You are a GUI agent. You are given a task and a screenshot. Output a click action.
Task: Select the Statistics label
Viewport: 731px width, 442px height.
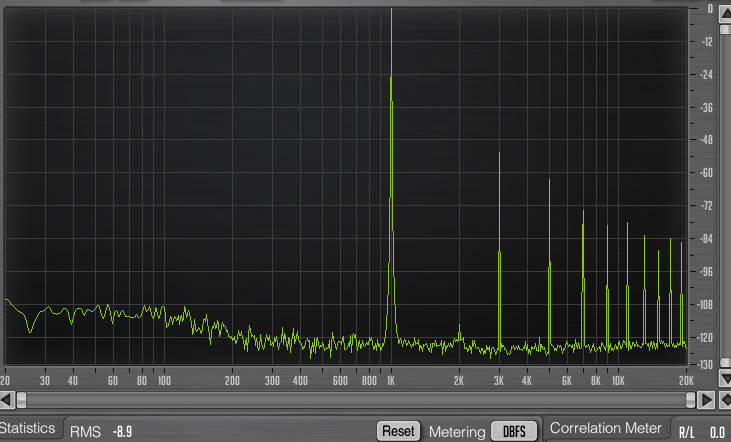[x=28, y=428]
